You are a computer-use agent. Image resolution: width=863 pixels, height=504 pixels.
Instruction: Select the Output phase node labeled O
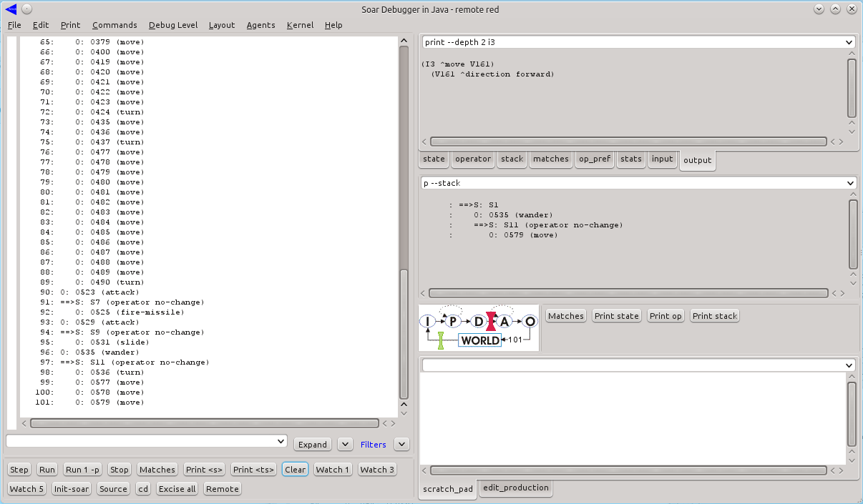pos(530,322)
